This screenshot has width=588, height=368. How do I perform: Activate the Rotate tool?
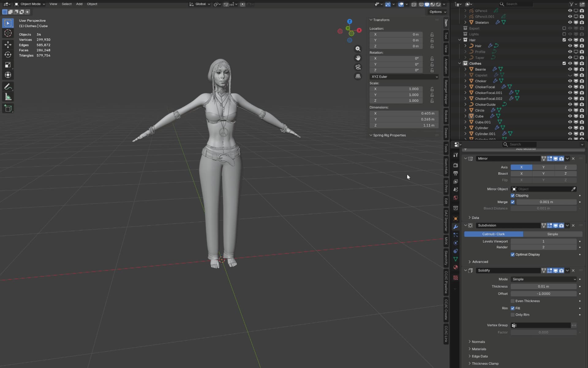[8, 55]
